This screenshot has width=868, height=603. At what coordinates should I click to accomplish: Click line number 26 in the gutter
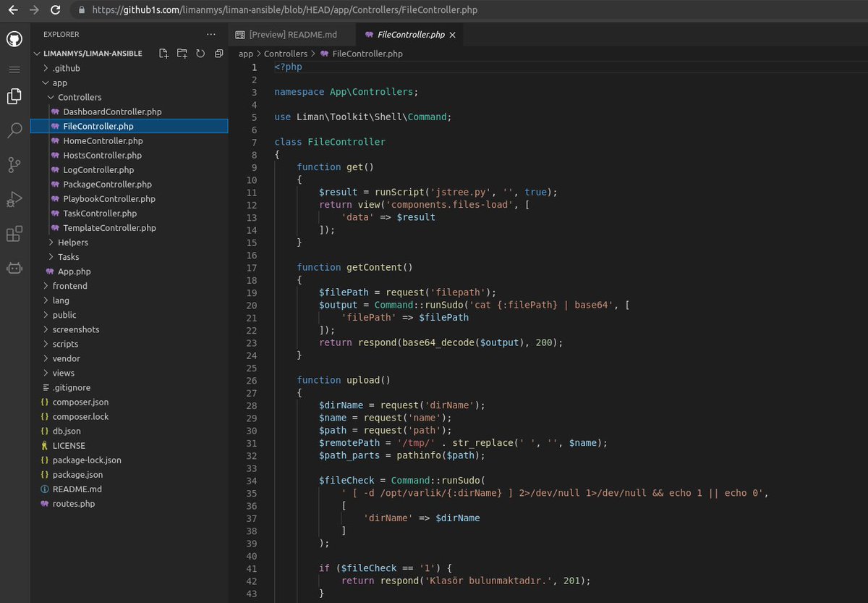(x=252, y=380)
